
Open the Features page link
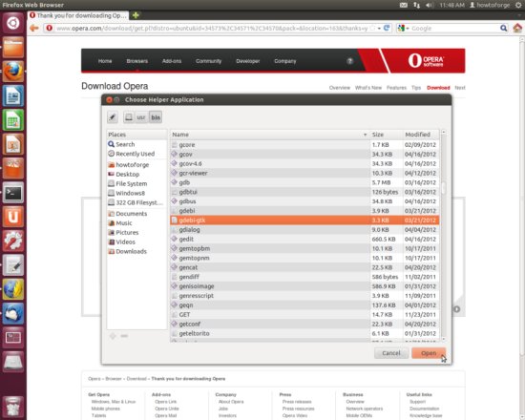click(x=396, y=88)
